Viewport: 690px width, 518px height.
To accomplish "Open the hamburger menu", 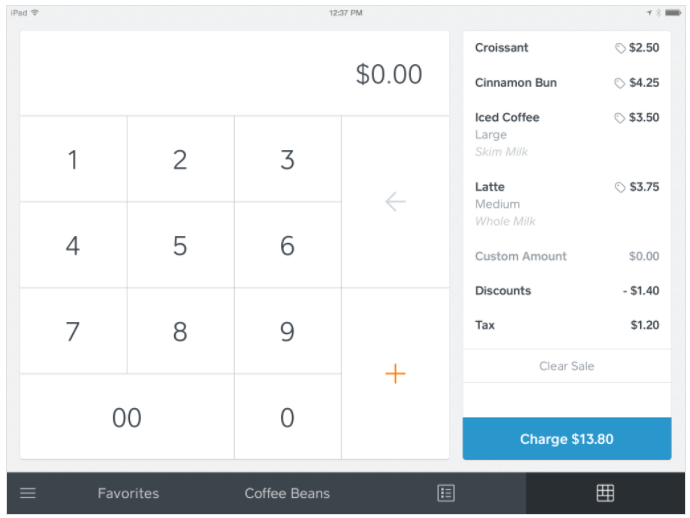I will pyautogui.click(x=28, y=493).
